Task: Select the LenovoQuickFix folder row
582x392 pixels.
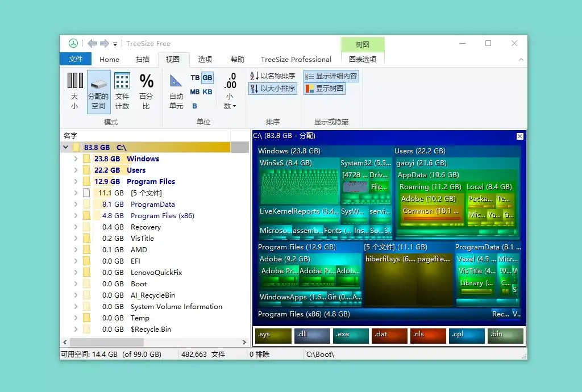Action: [x=155, y=273]
